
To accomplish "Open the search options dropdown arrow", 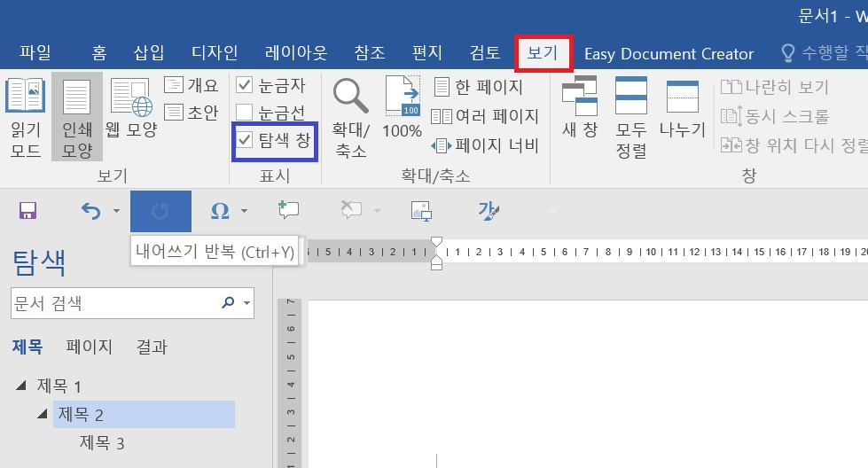I will (x=246, y=303).
